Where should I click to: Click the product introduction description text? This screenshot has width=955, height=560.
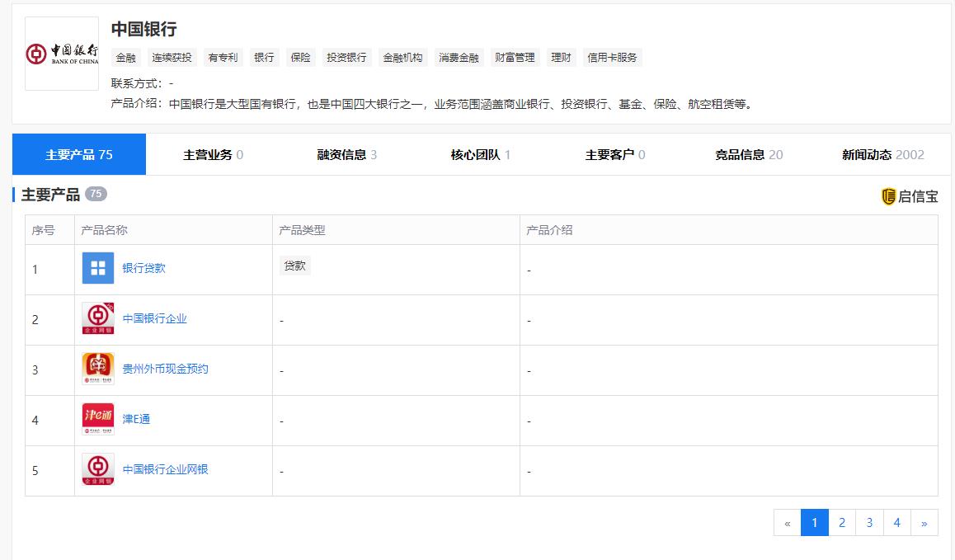coord(463,104)
